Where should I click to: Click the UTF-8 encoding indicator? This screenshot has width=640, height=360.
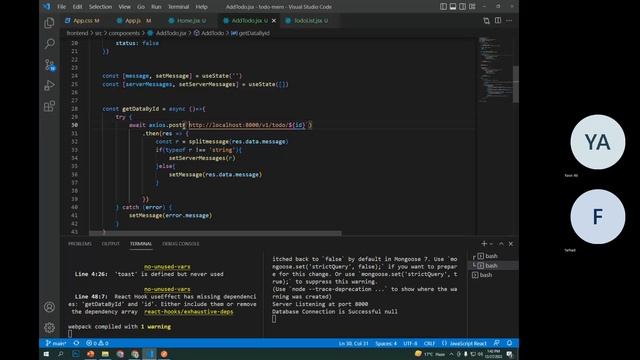coord(410,343)
